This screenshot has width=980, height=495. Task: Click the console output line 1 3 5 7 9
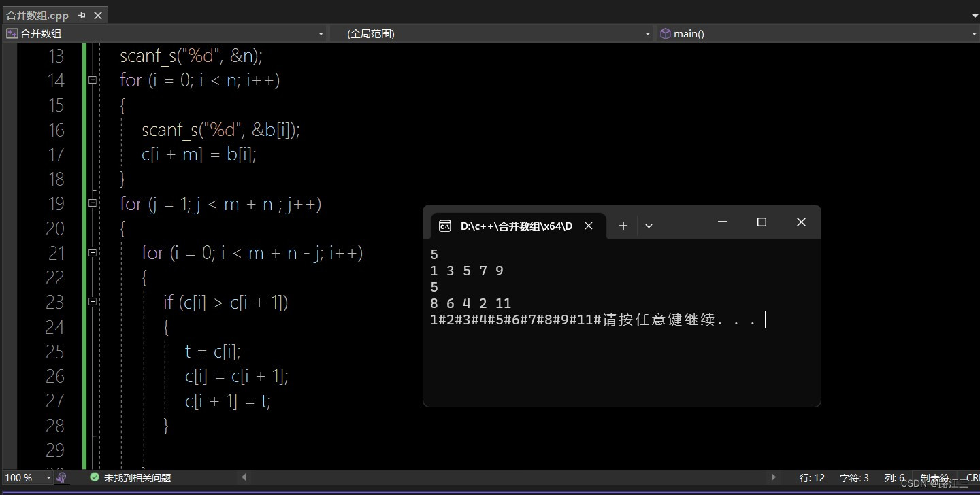click(467, 271)
